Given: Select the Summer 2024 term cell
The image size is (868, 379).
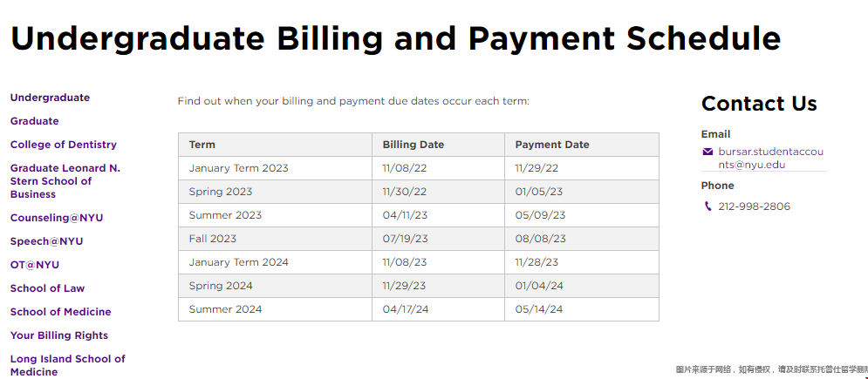Looking at the screenshot, I should point(275,309).
